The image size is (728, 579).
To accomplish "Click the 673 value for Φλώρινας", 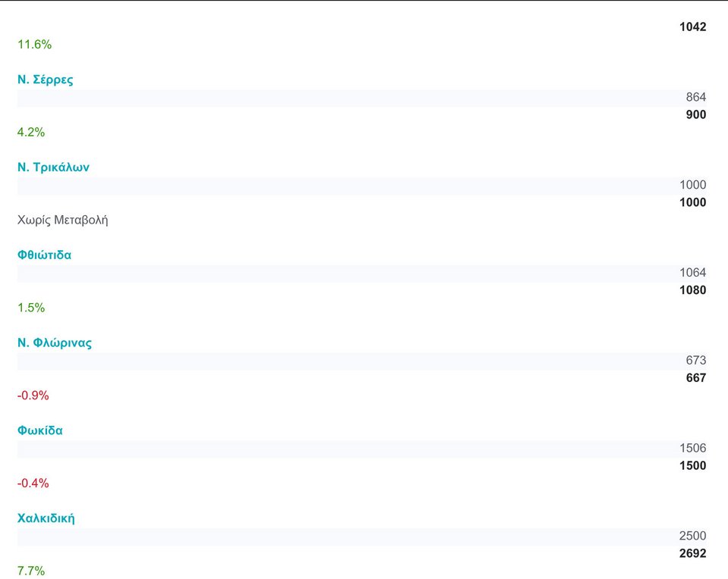I will click(695, 361).
